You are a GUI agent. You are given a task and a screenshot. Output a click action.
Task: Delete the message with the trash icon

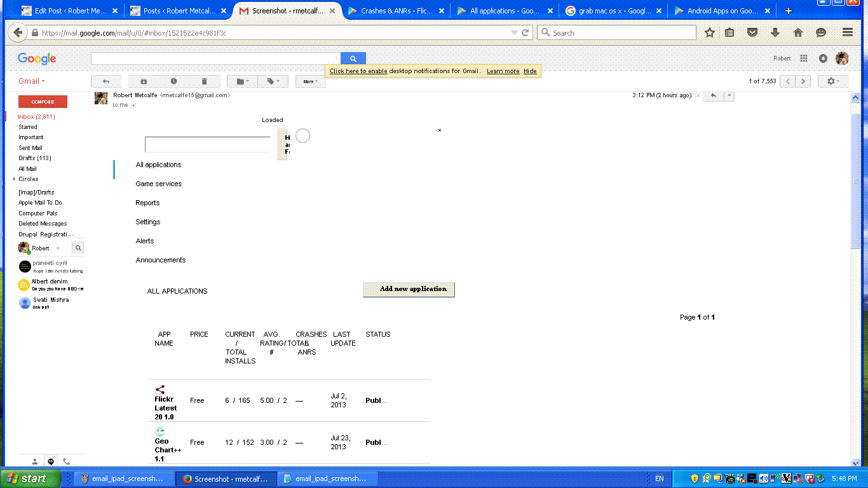tap(204, 81)
